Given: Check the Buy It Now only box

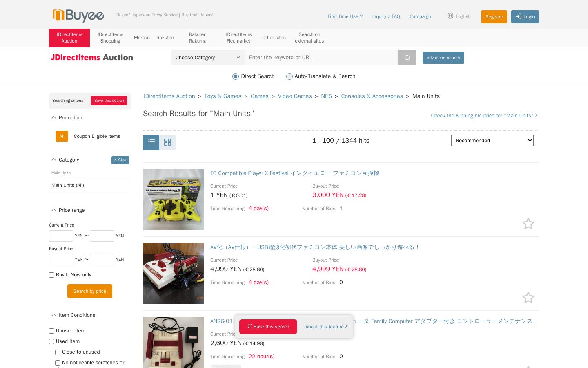Looking at the screenshot, I should click(52, 275).
